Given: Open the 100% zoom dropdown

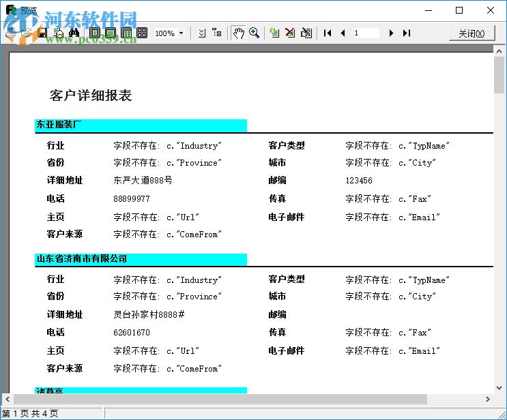Looking at the screenshot, I should [x=182, y=33].
